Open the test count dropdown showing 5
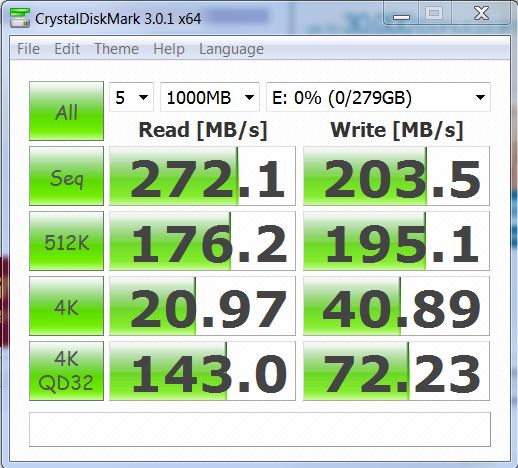This screenshot has height=468, width=518. 131,97
